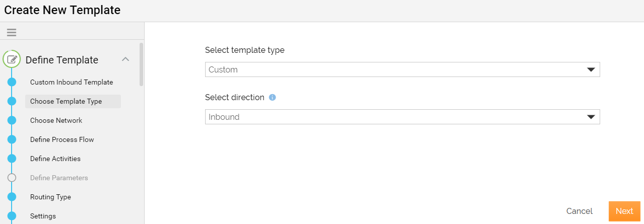Image resolution: width=644 pixels, height=224 pixels.
Task: Click the empty circle beside Define Parameters
Action: pos(12,178)
